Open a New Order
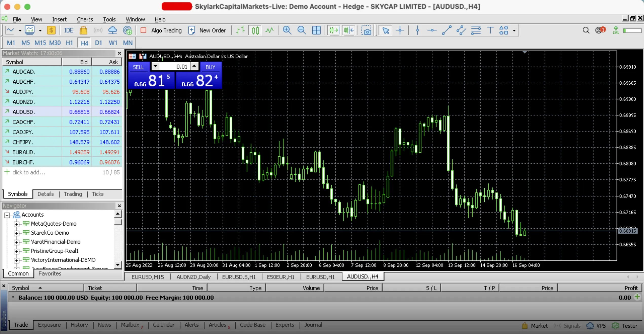Image resolution: width=644 pixels, height=334 pixels. pyautogui.click(x=207, y=30)
